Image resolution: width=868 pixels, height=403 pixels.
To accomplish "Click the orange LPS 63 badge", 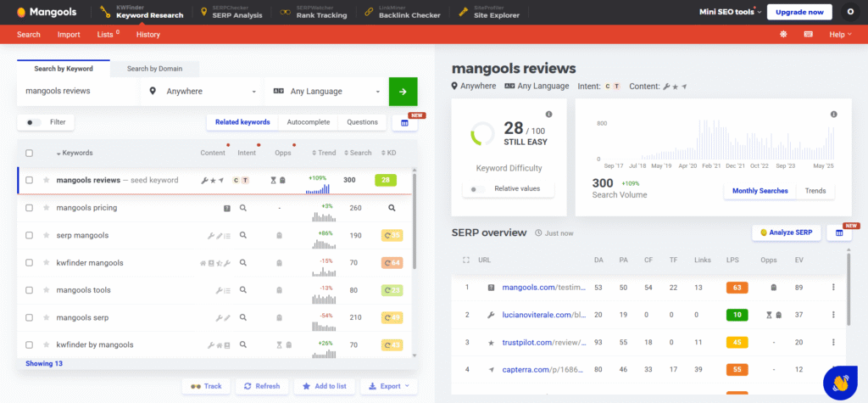I will coord(737,288).
